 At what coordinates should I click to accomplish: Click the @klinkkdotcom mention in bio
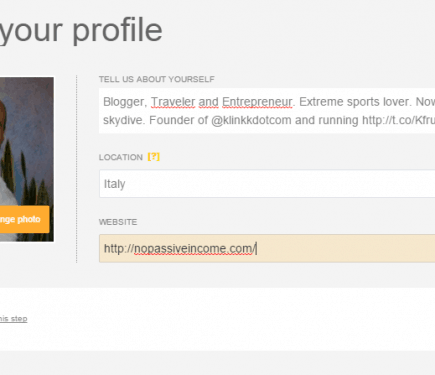[x=251, y=120]
